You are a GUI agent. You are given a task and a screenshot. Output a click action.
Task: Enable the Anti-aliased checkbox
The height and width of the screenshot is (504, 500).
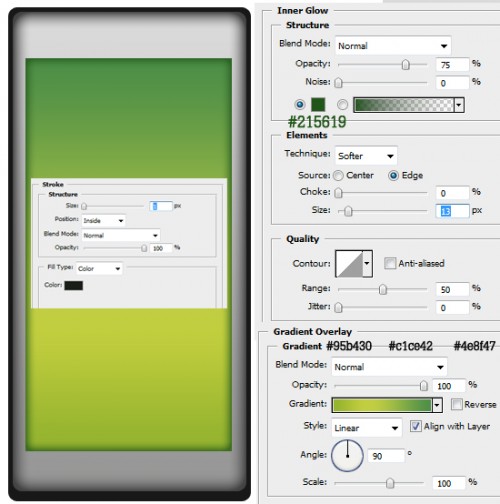[390, 263]
